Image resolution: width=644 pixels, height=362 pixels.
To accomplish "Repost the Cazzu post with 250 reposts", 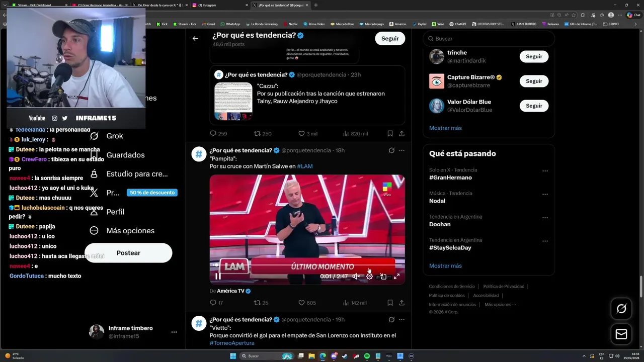I will [x=263, y=134].
